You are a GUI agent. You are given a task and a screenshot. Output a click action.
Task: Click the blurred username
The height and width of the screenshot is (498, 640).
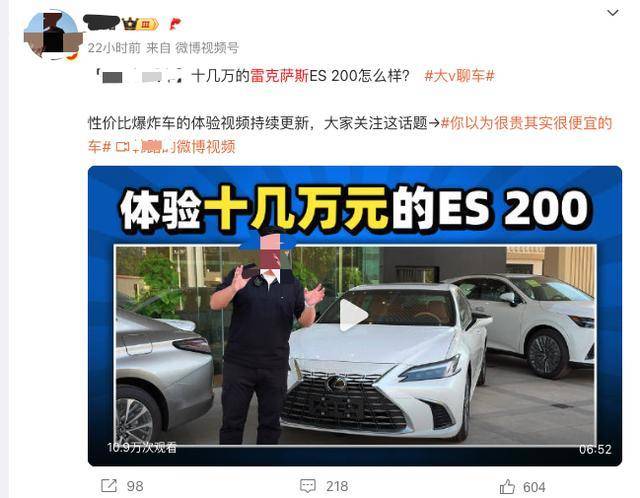[x=101, y=23]
